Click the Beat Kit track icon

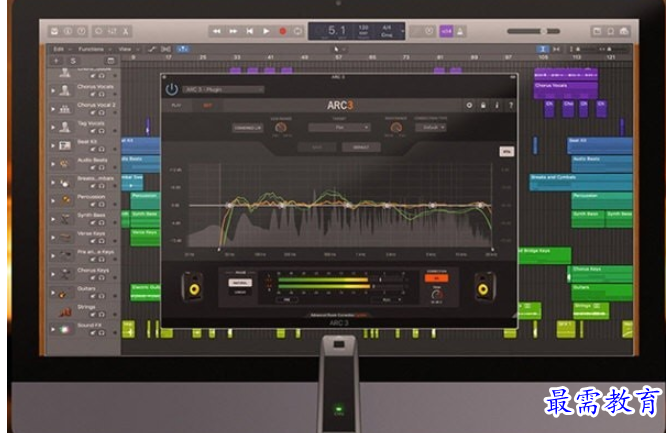pyautogui.click(x=65, y=146)
